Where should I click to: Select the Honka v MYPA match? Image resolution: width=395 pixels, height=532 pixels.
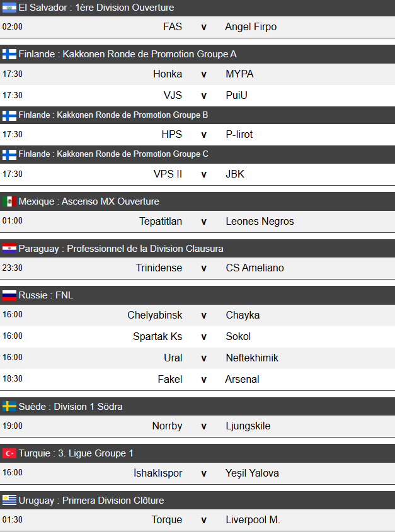click(x=203, y=74)
